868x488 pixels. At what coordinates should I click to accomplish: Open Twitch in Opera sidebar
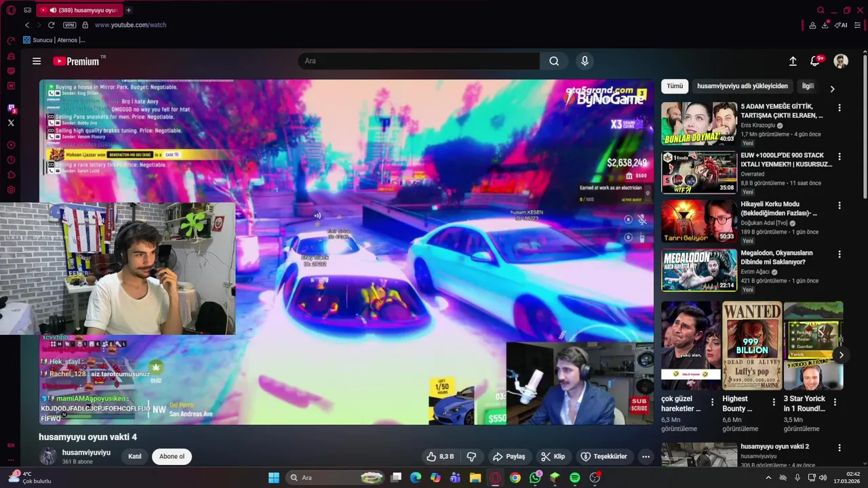[x=11, y=108]
